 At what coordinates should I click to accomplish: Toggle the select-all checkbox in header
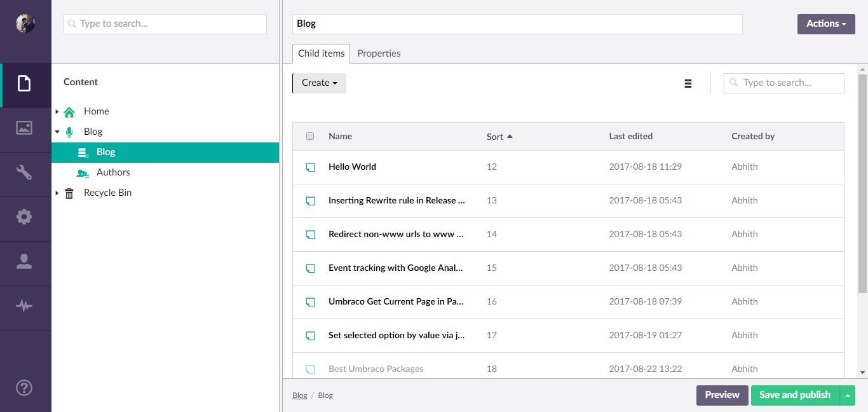tap(310, 136)
